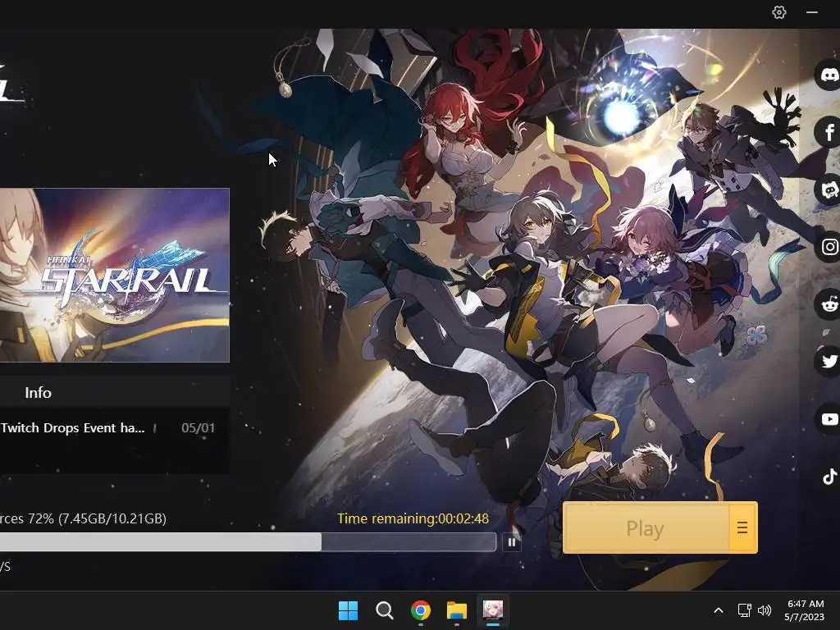
Task: Open the Honkai Star Rail banner image
Action: 115,276
